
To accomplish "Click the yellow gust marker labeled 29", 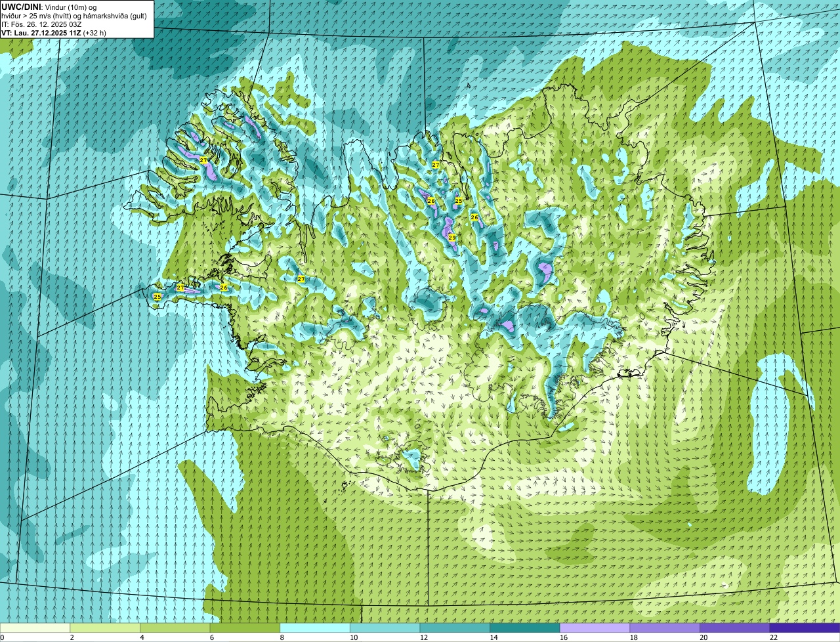I will coord(452,238).
